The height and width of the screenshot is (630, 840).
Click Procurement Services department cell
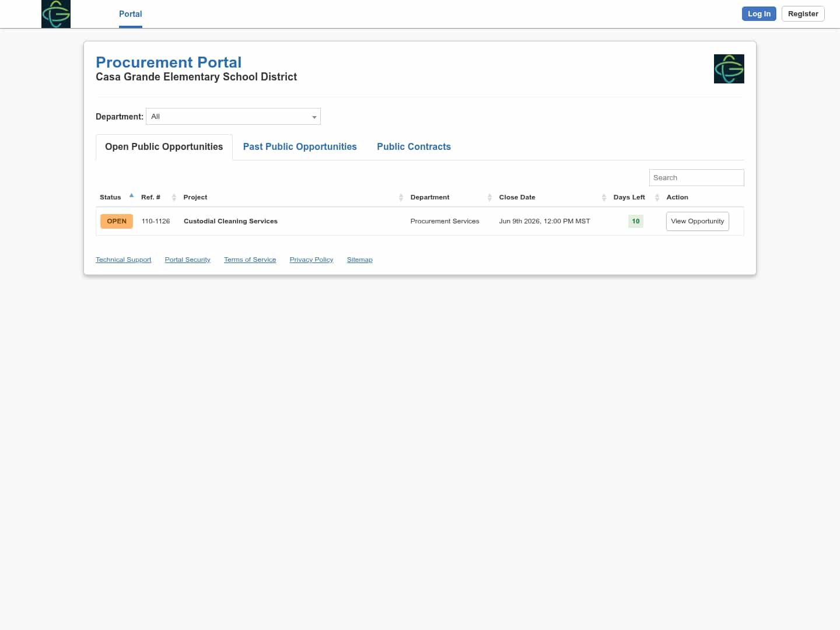coord(444,221)
